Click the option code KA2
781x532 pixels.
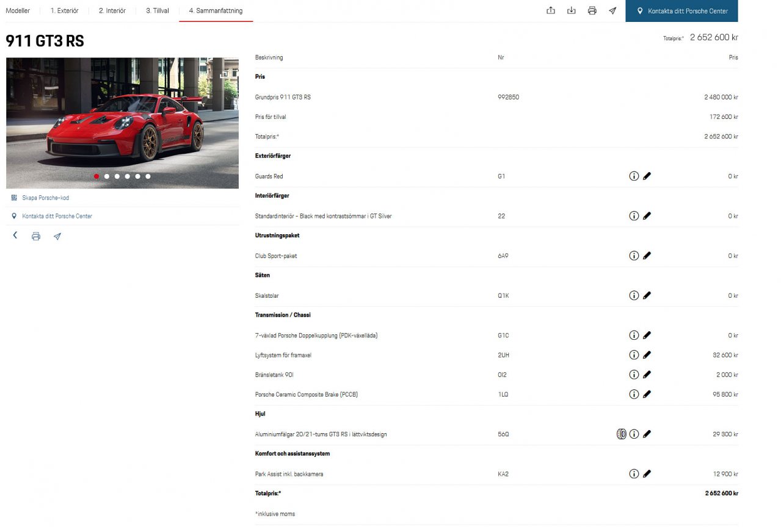point(503,473)
